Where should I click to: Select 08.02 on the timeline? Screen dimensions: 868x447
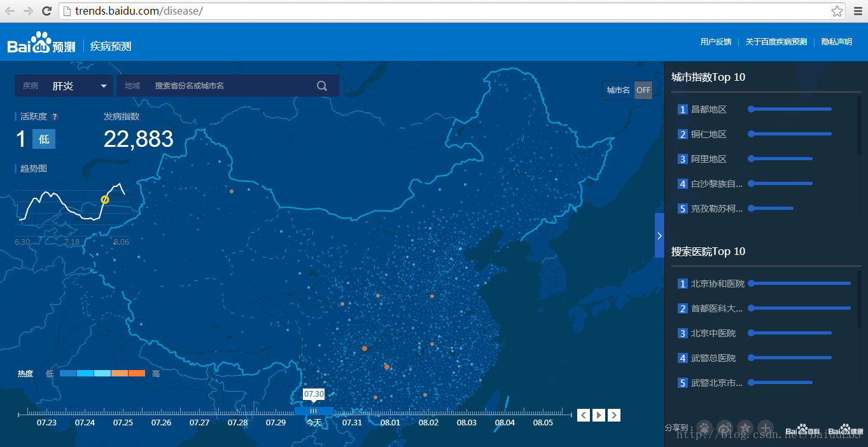[x=428, y=423]
